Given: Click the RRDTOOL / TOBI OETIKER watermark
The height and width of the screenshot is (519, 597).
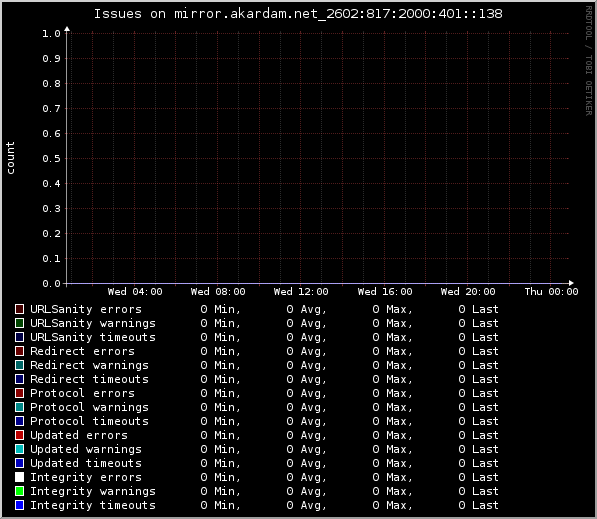Looking at the screenshot, I should [589, 61].
